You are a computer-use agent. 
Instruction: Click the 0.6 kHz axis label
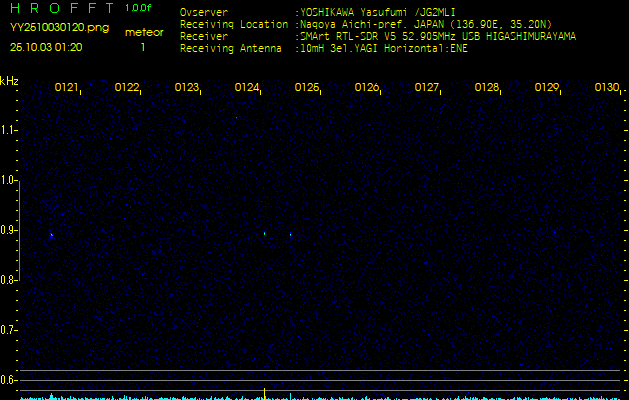(x=8, y=380)
